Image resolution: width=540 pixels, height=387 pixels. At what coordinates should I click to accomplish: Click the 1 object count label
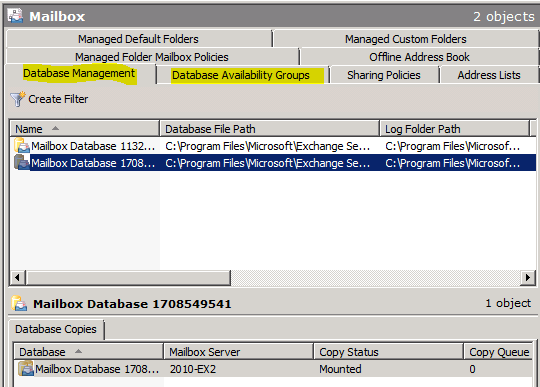pyautogui.click(x=508, y=303)
